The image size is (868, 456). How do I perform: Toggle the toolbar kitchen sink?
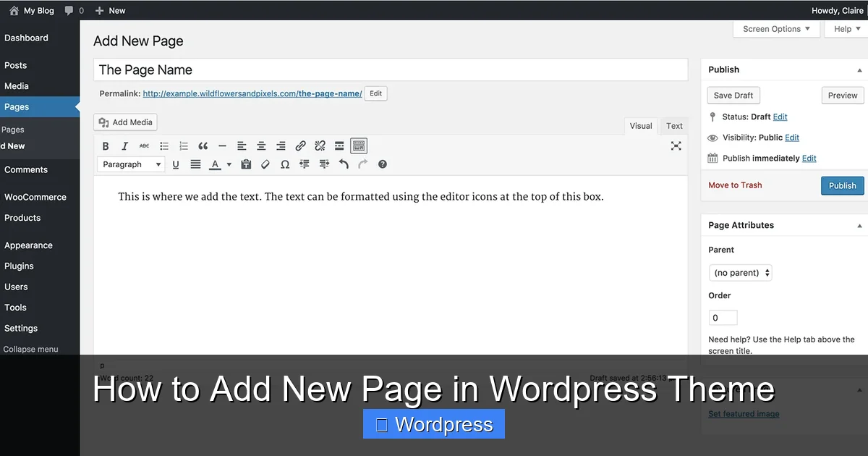click(x=359, y=145)
